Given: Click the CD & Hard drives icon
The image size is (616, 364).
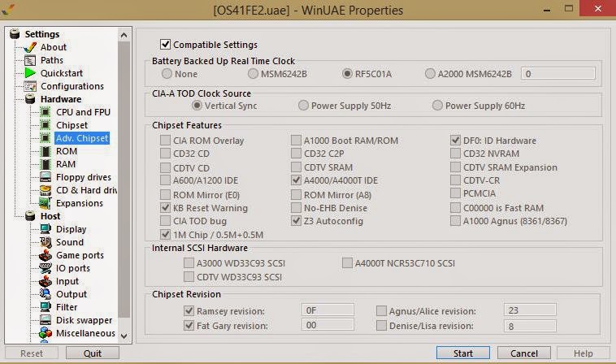Looking at the screenshot, I should [x=46, y=190].
